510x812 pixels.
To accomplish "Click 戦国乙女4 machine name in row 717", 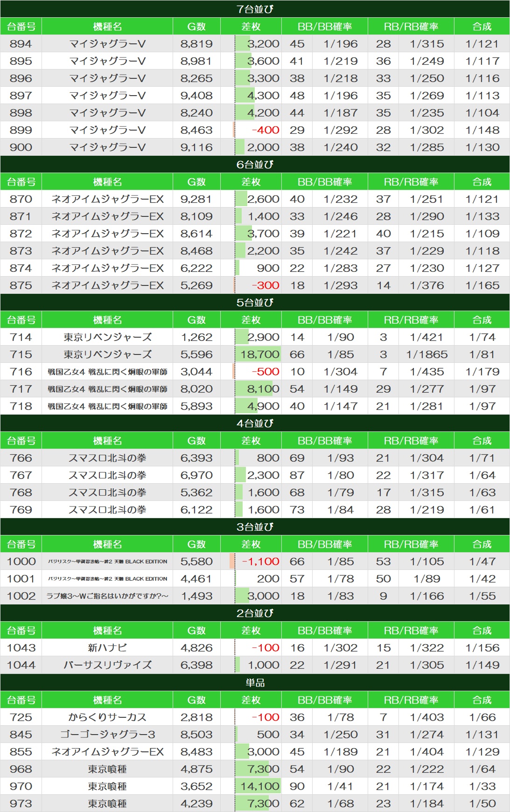I will pyautogui.click(x=107, y=389).
